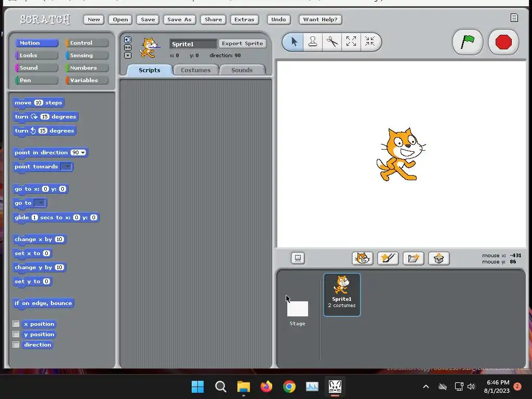Paint new sprite with star-brush icon
The height and width of the screenshot is (399, 532).
[388, 259]
